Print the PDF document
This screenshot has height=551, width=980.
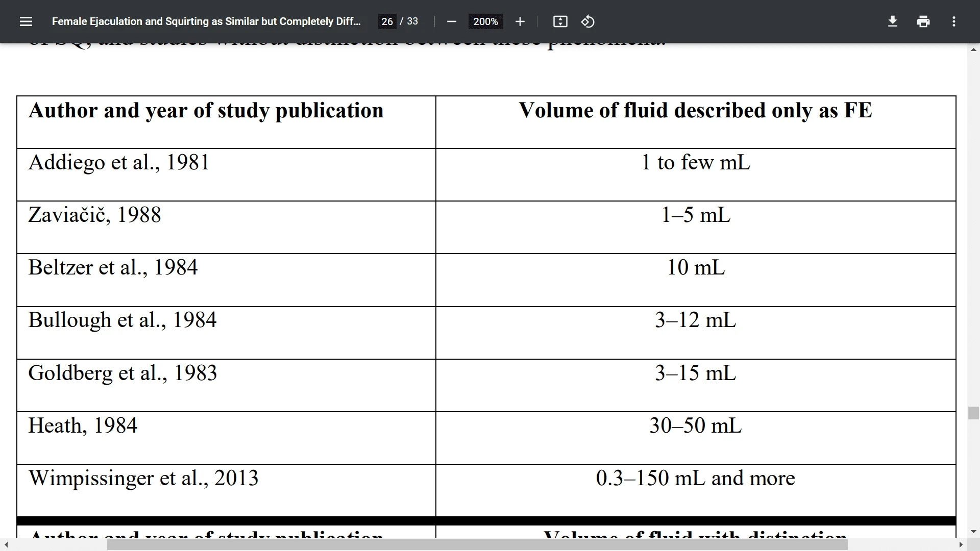923,21
